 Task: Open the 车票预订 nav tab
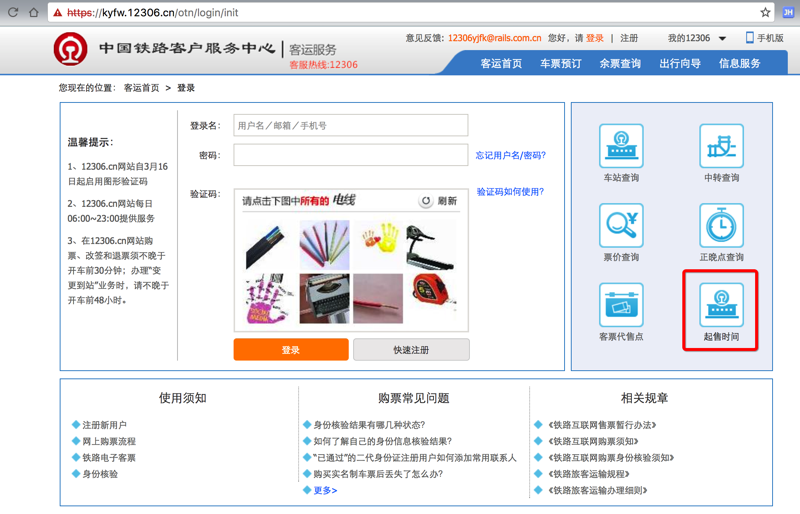tap(561, 63)
